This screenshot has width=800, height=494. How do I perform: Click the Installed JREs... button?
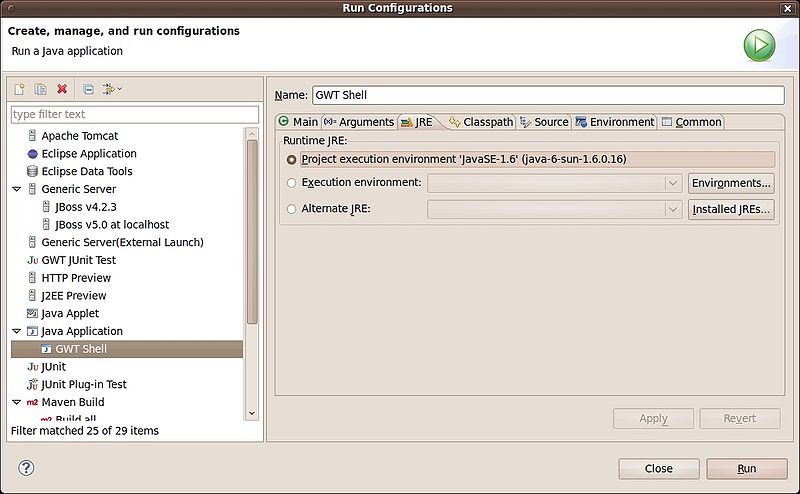pyautogui.click(x=731, y=209)
